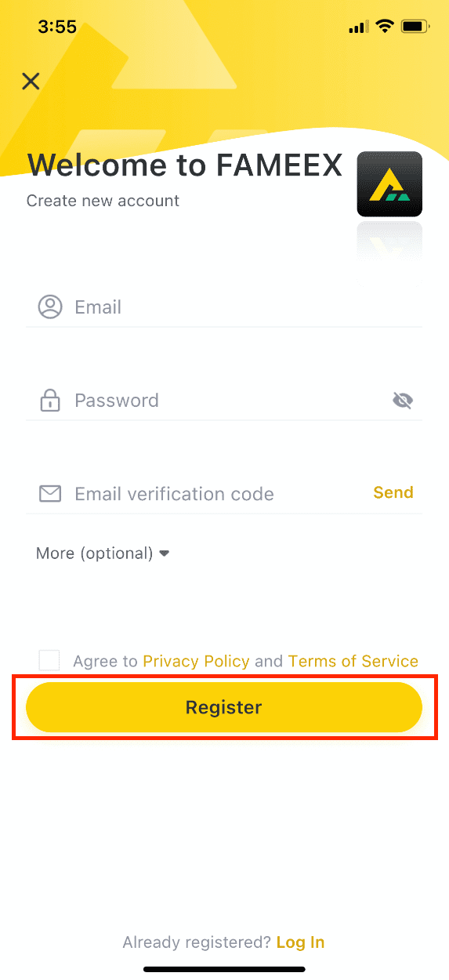Go to Log In page

click(300, 942)
